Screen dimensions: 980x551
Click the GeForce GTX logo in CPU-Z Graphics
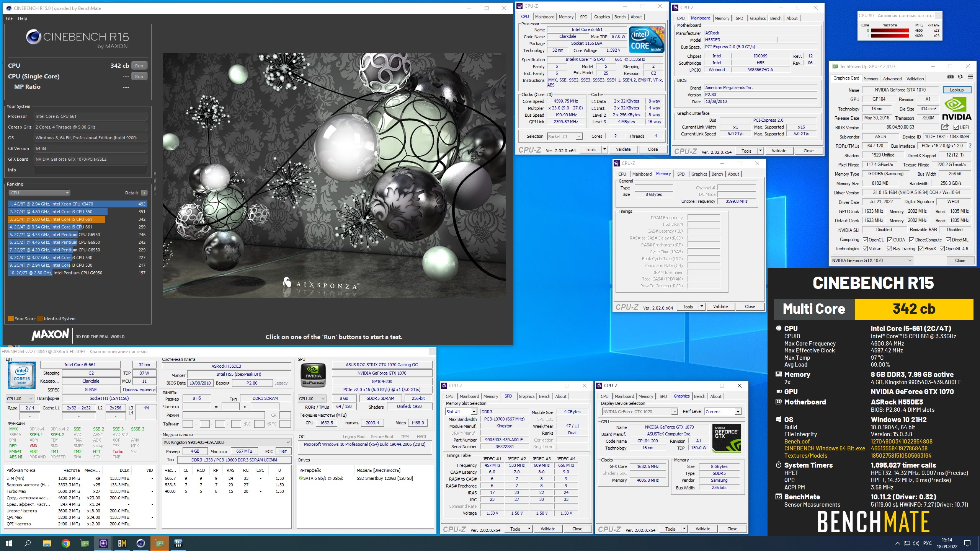coord(727,439)
